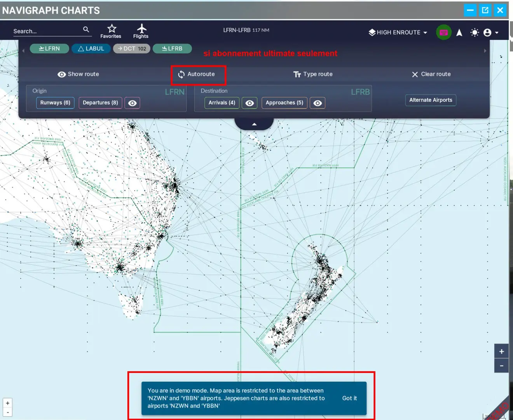Select the DCT 102 route segment chip
The width and height of the screenshot is (513, 420).
pos(132,49)
